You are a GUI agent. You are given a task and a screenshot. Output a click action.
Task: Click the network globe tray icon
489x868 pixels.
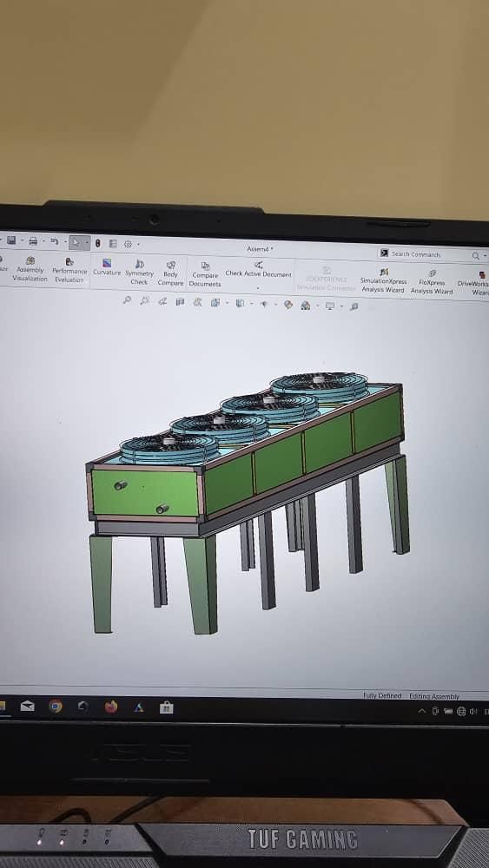(460, 712)
